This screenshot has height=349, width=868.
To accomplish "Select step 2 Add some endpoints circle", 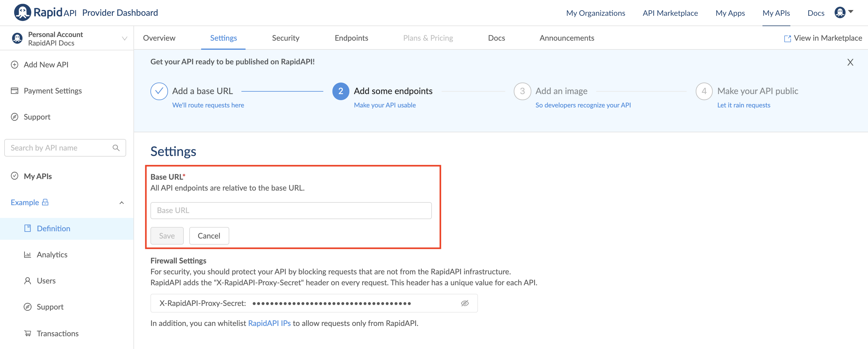I will coord(340,91).
